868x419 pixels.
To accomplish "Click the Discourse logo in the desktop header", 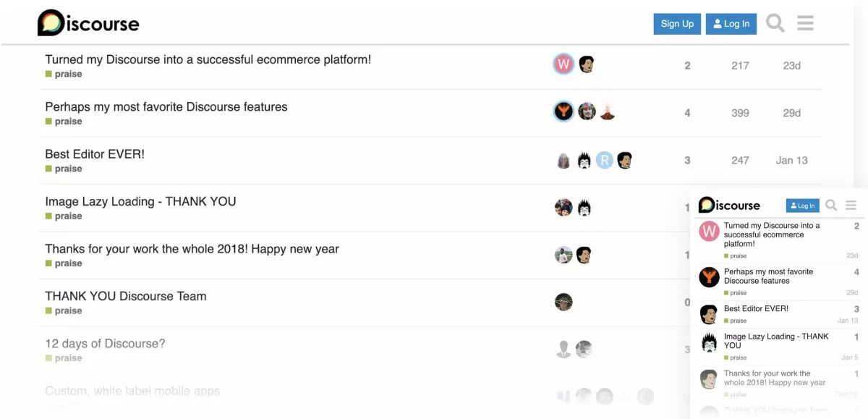I will [88, 23].
